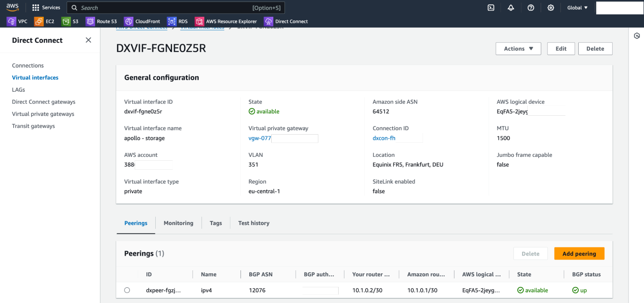644x303 pixels.
Task: Launch CloudShell terminal icon
Action: tap(491, 8)
